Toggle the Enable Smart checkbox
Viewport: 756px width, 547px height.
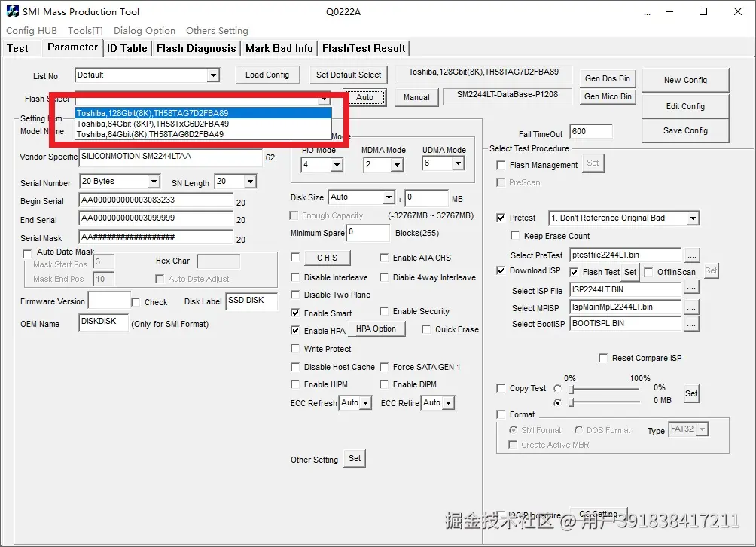(x=295, y=313)
